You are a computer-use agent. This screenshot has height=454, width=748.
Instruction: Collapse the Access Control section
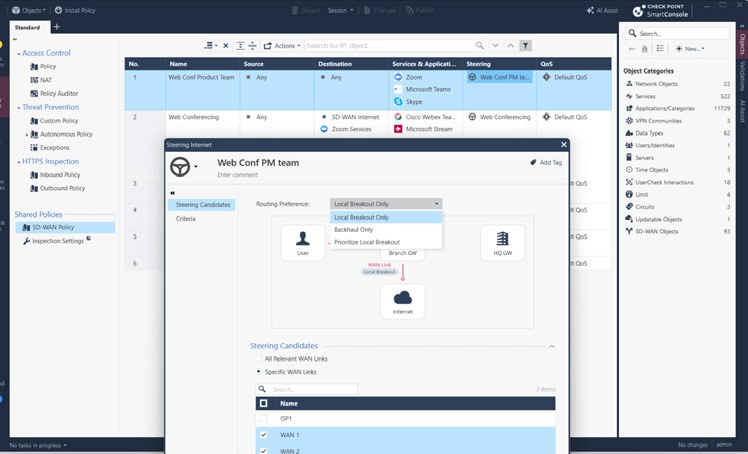coord(19,54)
